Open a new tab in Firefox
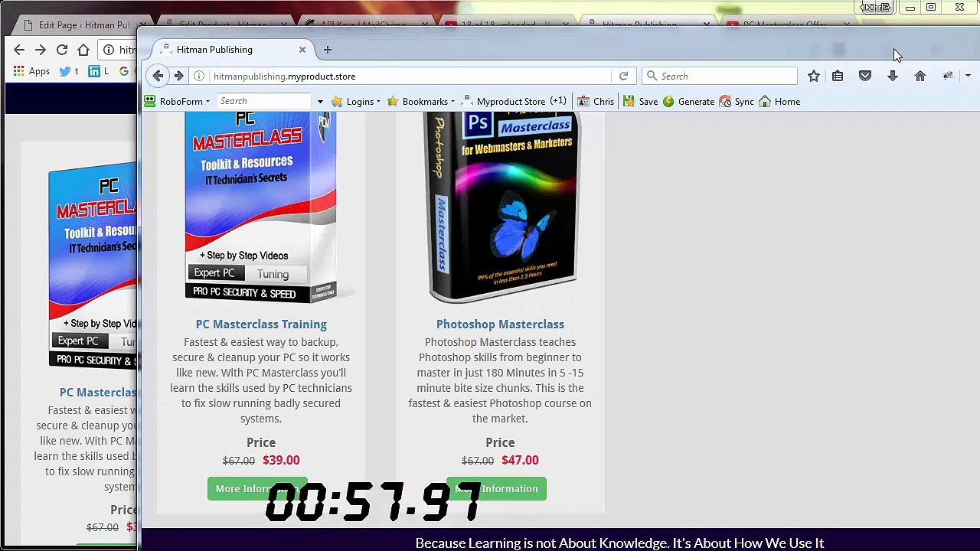Screen dimensions: 980x551 point(328,50)
